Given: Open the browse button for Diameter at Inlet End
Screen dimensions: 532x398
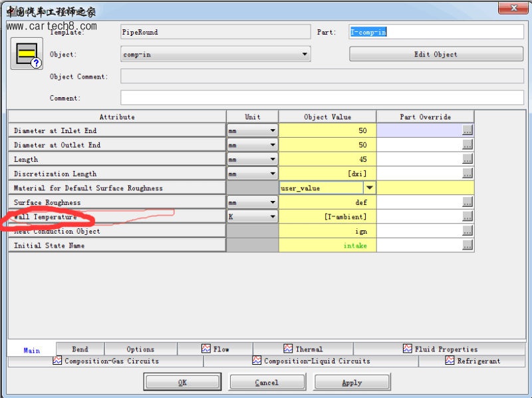Looking at the screenshot, I should [467, 130].
